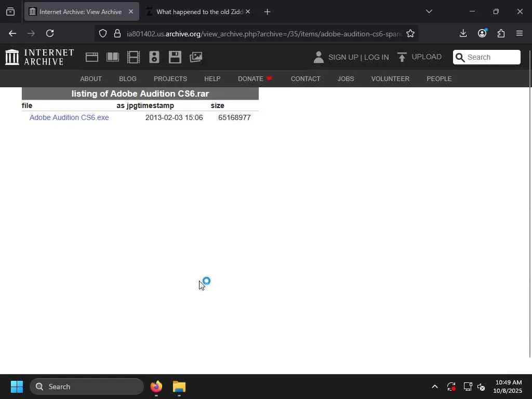
Task: Open the system tray sync status icon
Action: [x=451, y=387]
